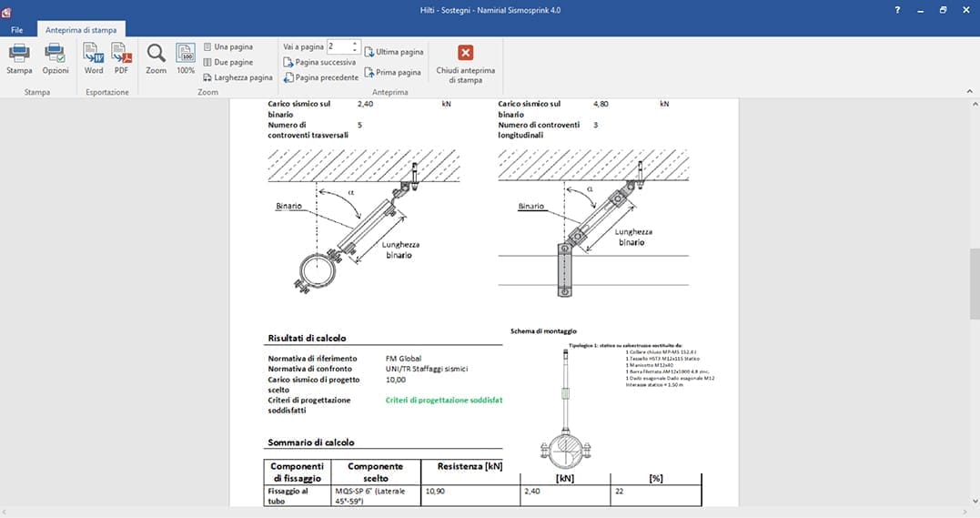The height and width of the screenshot is (518, 980).
Task: Go to Pagina precedente
Action: click(321, 77)
